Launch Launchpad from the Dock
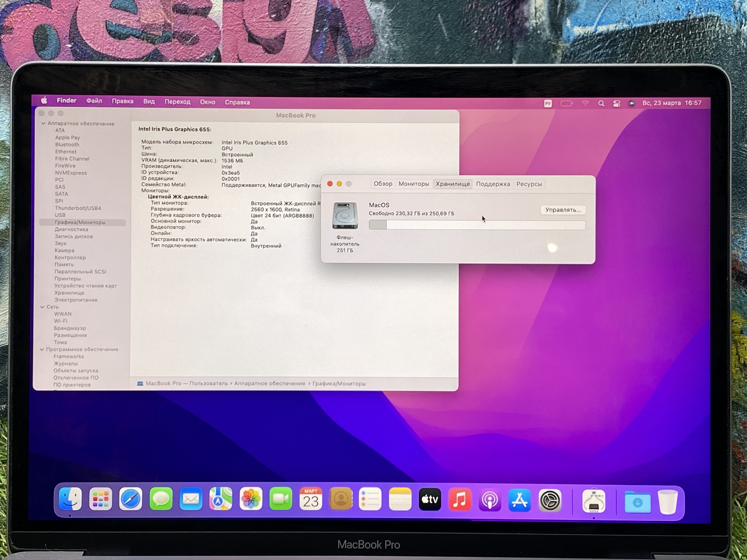 (100, 499)
